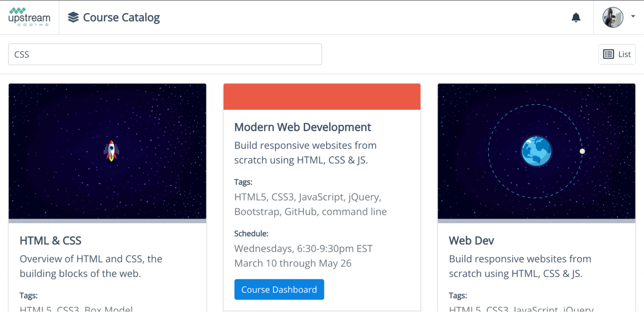Open the Modern Web Development course title
Viewport: 644px width, 312px height.
(303, 127)
